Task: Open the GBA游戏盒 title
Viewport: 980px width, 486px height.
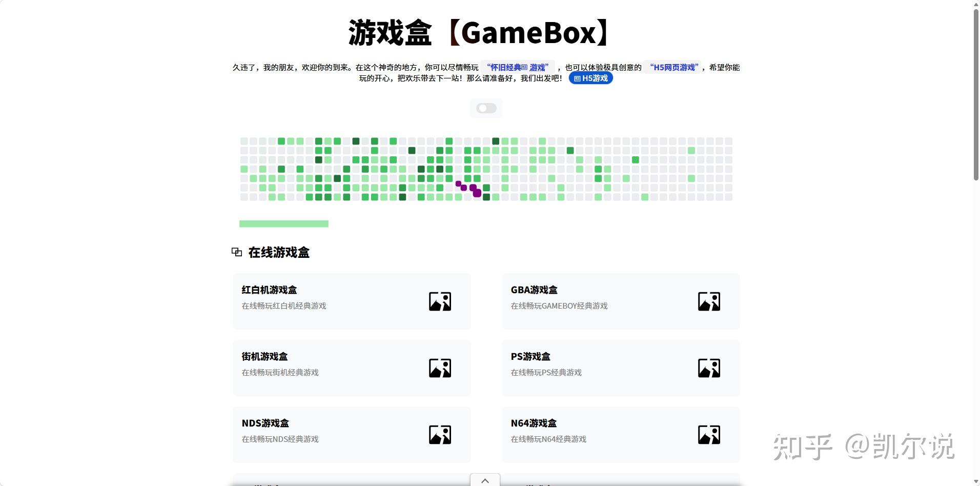Action: point(534,290)
